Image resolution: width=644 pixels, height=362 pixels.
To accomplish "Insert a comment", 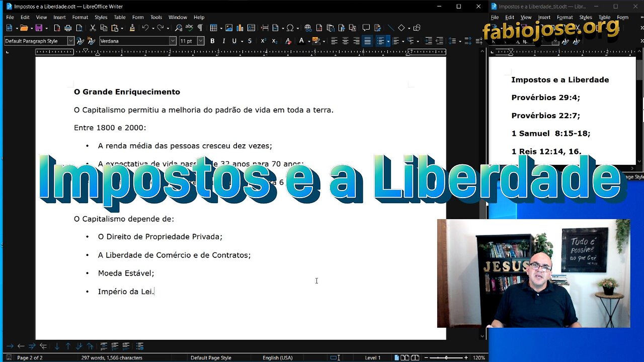I will pyautogui.click(x=366, y=28).
